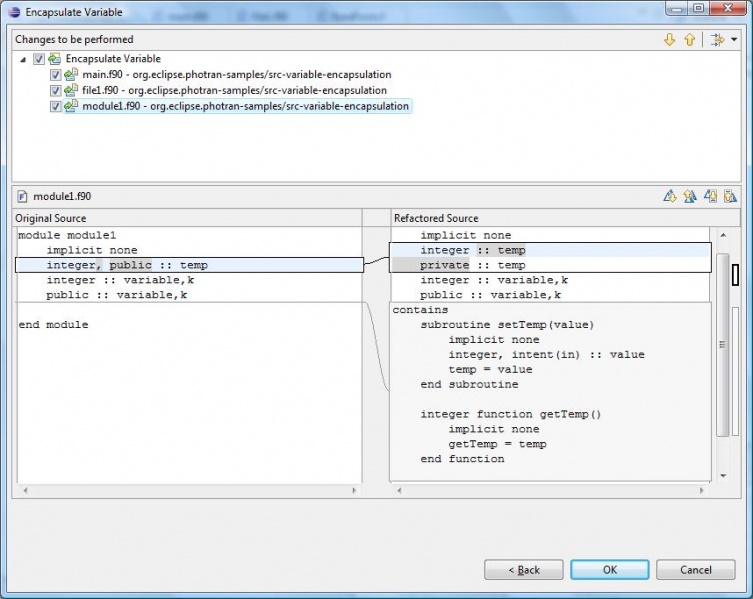Click scroll down arrow of refactored source
This screenshot has height=599, width=753.
pyautogui.click(x=723, y=476)
